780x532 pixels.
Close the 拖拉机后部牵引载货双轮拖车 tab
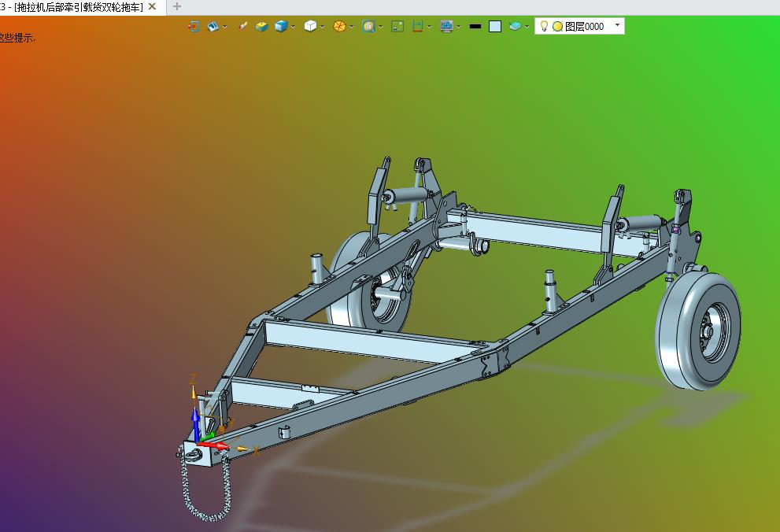coord(152,6)
